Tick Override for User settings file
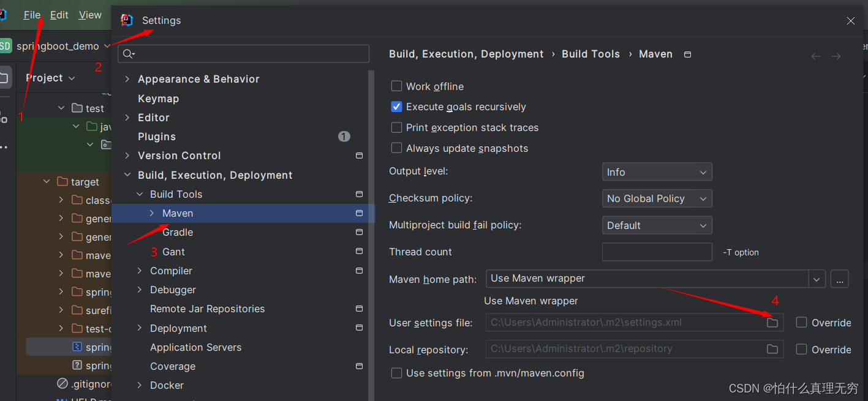 coord(801,323)
